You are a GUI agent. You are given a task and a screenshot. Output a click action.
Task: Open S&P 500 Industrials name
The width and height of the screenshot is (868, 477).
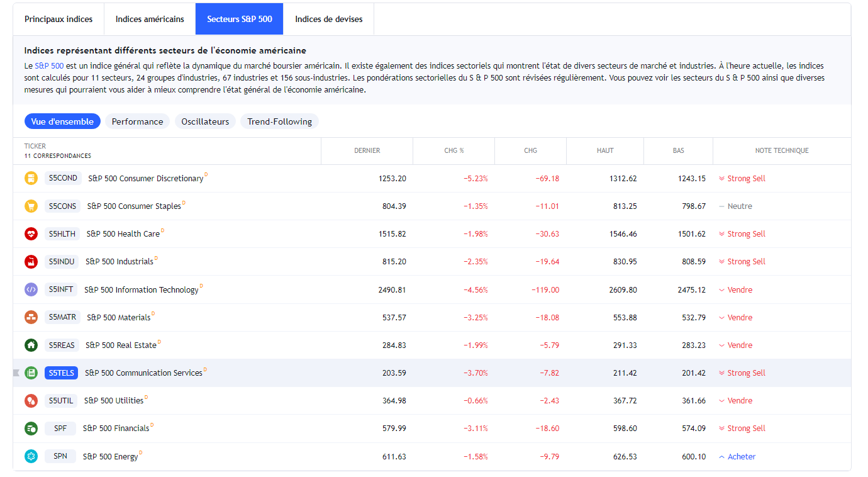(120, 262)
